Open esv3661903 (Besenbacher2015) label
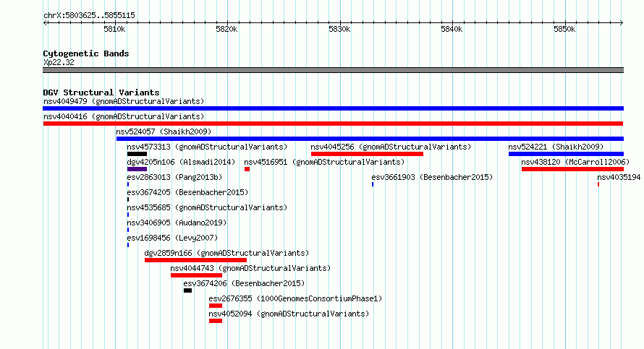Image resolution: width=644 pixels, height=349 pixels. click(432, 177)
